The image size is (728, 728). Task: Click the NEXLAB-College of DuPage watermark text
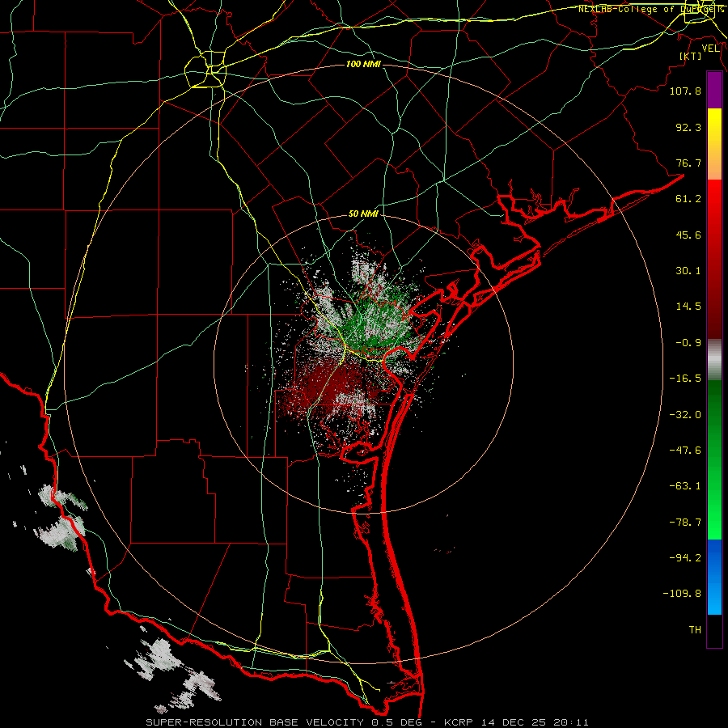(650, 9)
